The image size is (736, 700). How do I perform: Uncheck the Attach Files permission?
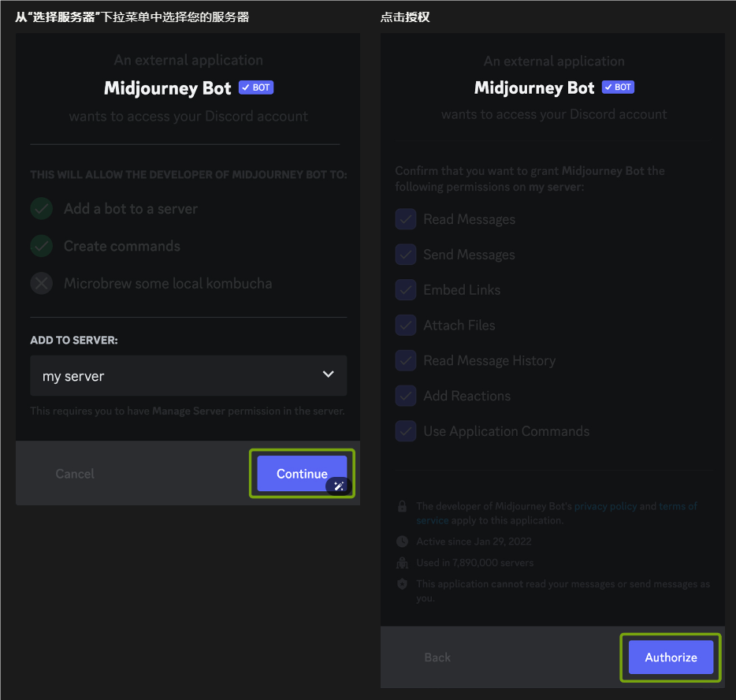[x=406, y=325]
